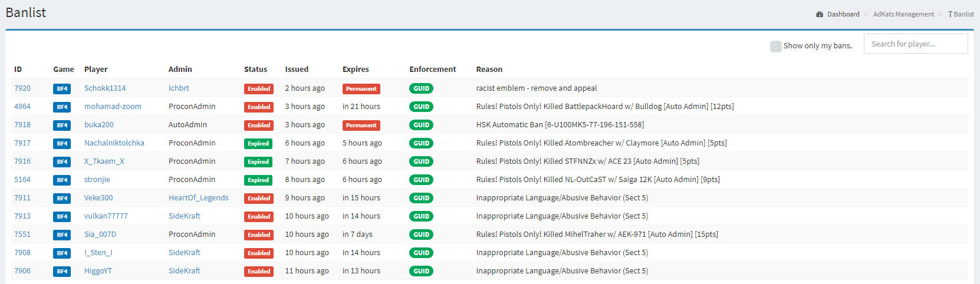View player Nachalniktolchka profile
Viewport: 980px width, 284px height.
coord(114,143)
